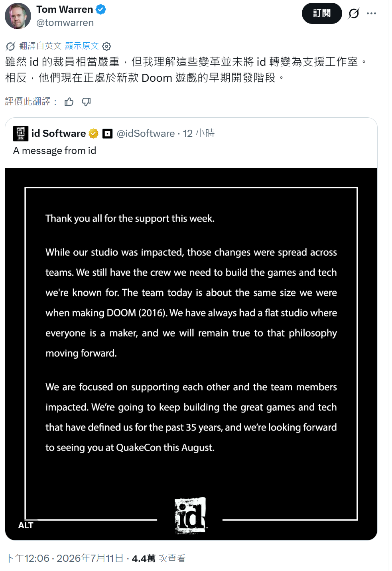This screenshot has height=571, width=392.
Task: Click the Grok icon beside subscribe button
Action: click(x=354, y=14)
